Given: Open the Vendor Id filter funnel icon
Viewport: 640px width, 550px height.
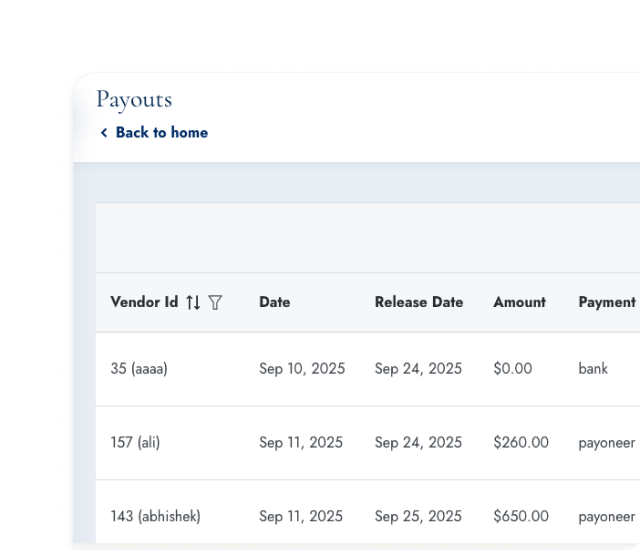Looking at the screenshot, I should click(215, 302).
